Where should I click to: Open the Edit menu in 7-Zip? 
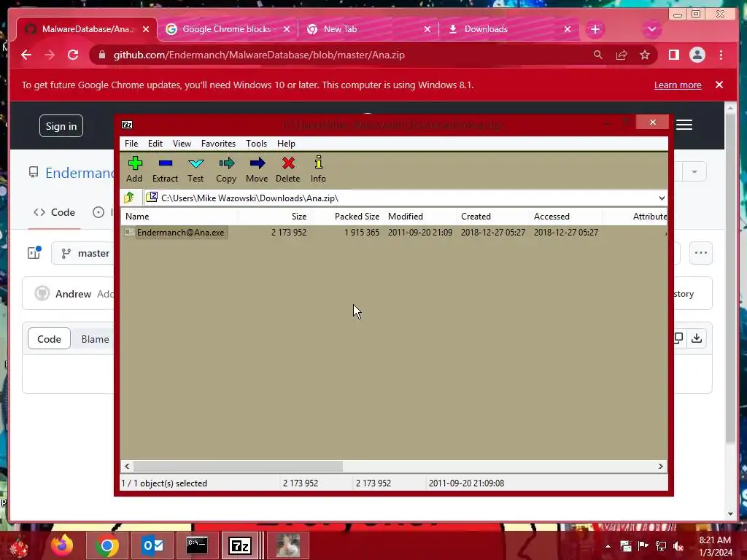tap(155, 144)
